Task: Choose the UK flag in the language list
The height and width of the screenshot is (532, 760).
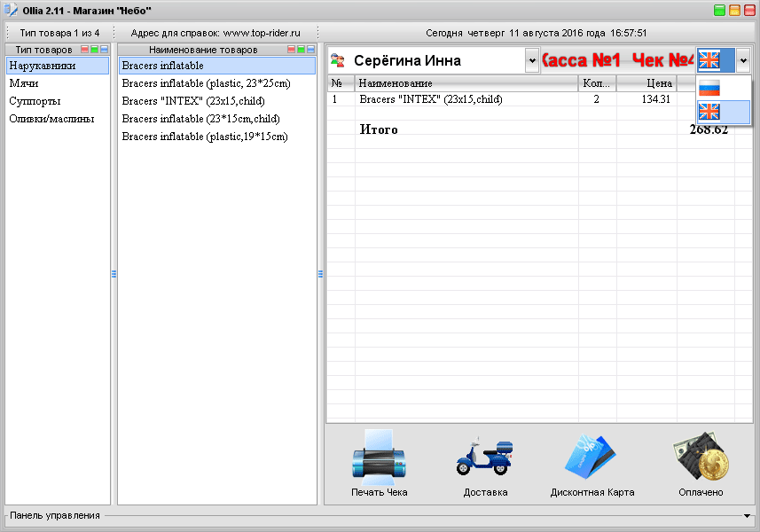Action: [723, 112]
